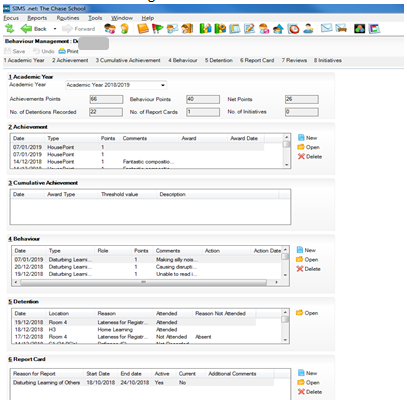
Task: Click the envelope with orange card icon
Action: tap(341, 28)
